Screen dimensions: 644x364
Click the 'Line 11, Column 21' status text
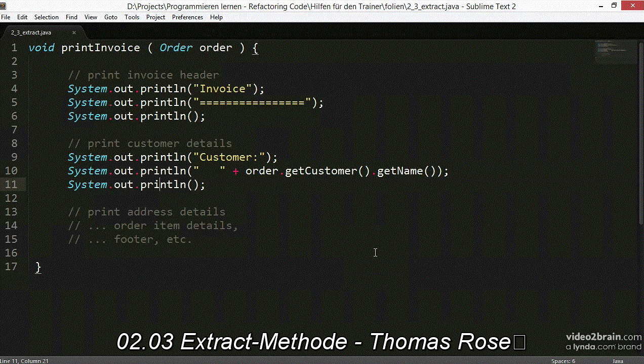click(24, 361)
